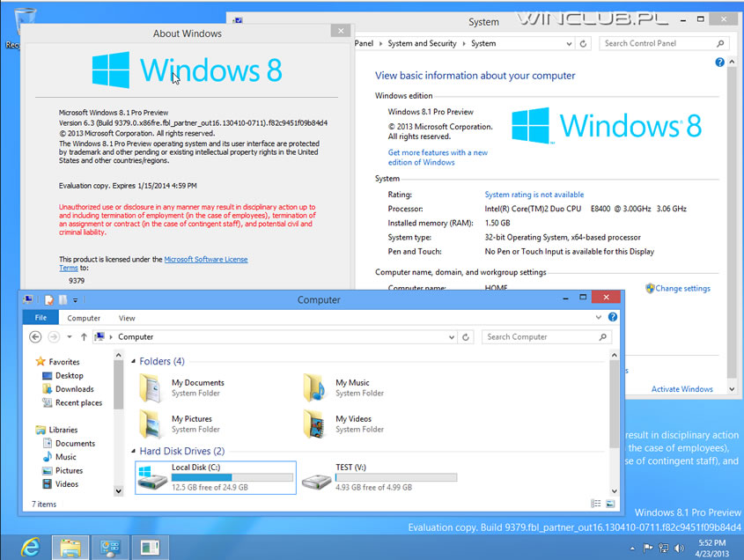Select Local Disk (C:) drive icon
Viewport: 744px width, 560px height.
tap(151, 478)
